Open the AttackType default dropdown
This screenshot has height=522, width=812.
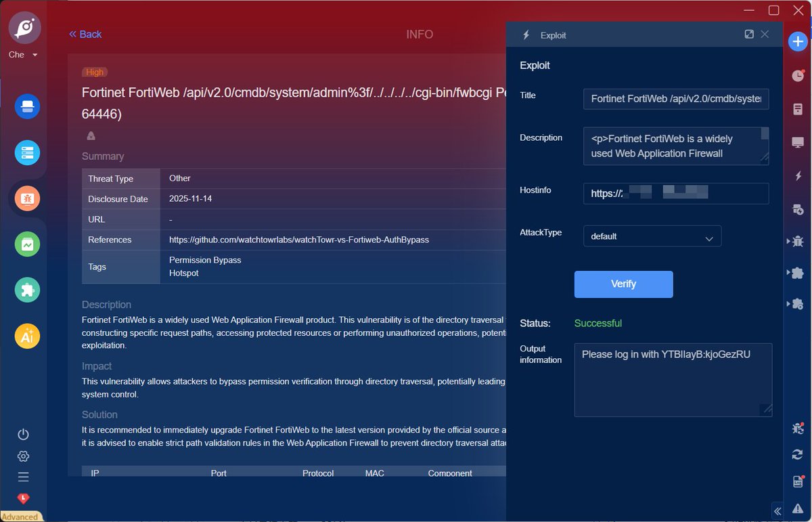click(x=652, y=236)
